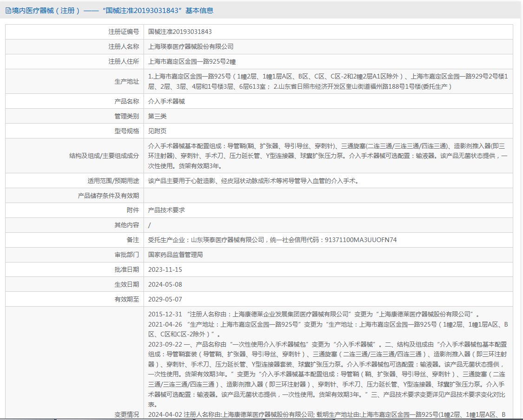Click the intended use text 该产品主要用于心脏造影
Screen dimensions: 523x420
[254, 181]
